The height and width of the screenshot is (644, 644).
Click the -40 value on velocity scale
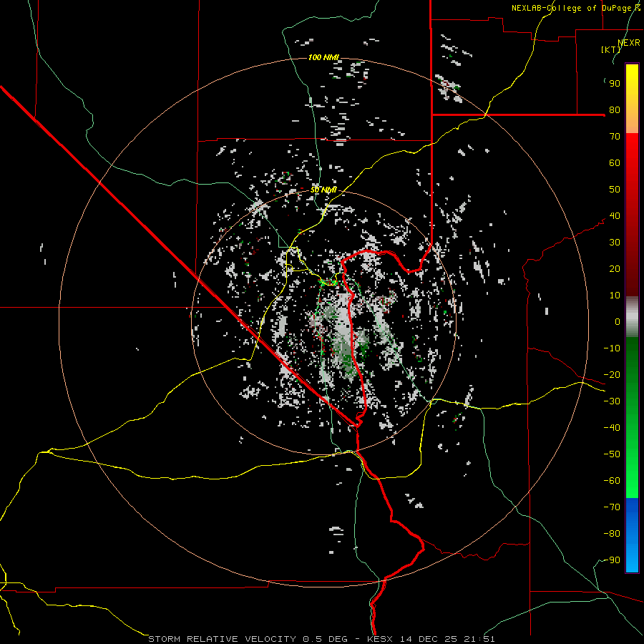click(x=612, y=428)
